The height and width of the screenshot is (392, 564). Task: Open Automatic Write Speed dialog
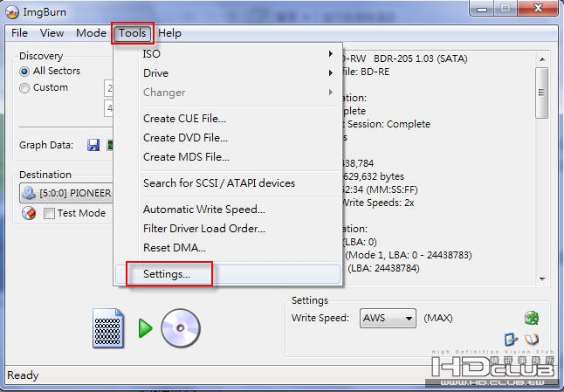(x=228, y=210)
